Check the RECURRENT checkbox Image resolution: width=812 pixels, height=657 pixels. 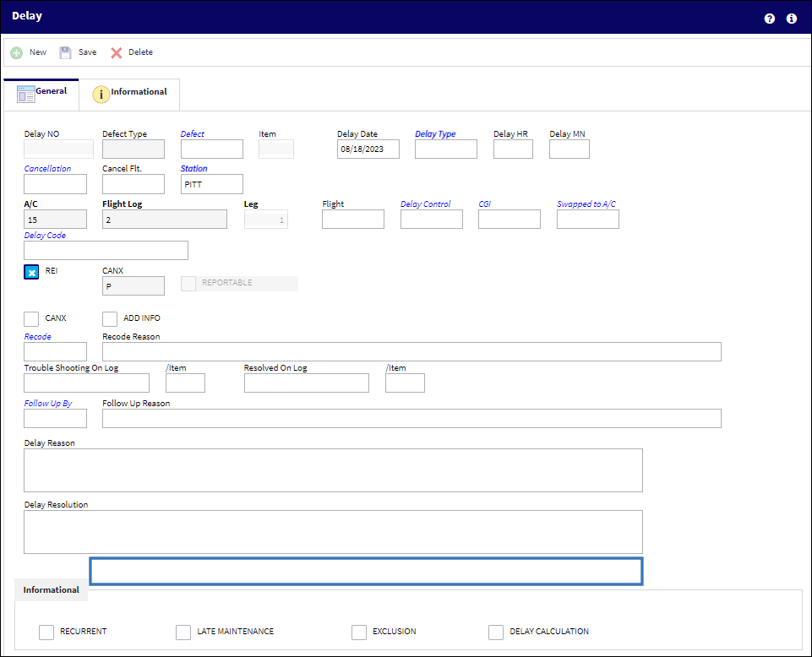tap(46, 633)
